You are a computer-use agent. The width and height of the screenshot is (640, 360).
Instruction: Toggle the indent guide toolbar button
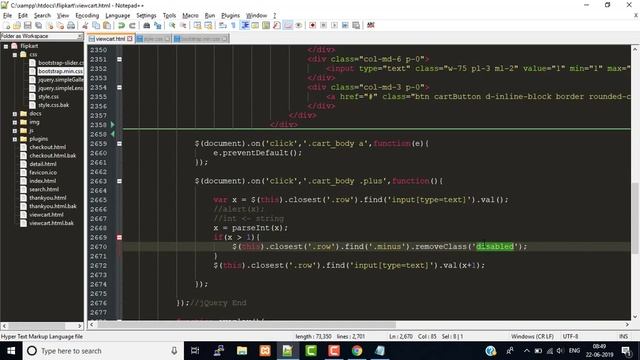(x=245, y=25)
